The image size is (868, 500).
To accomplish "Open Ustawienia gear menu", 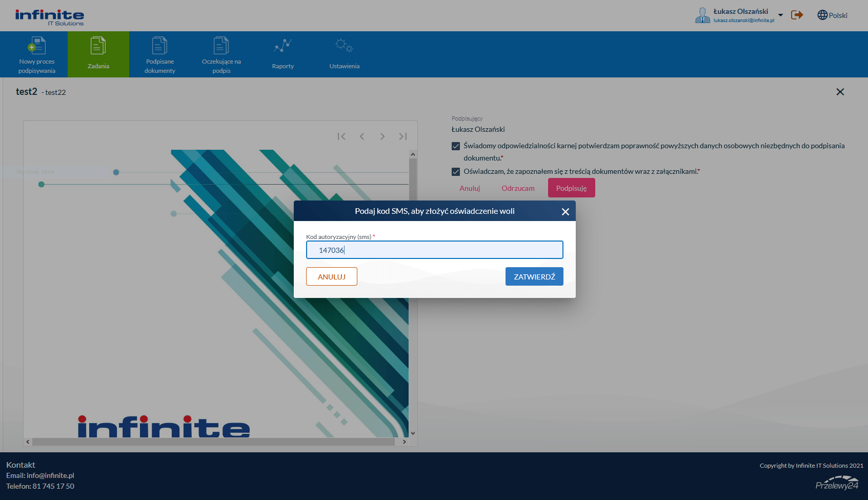I will [345, 54].
